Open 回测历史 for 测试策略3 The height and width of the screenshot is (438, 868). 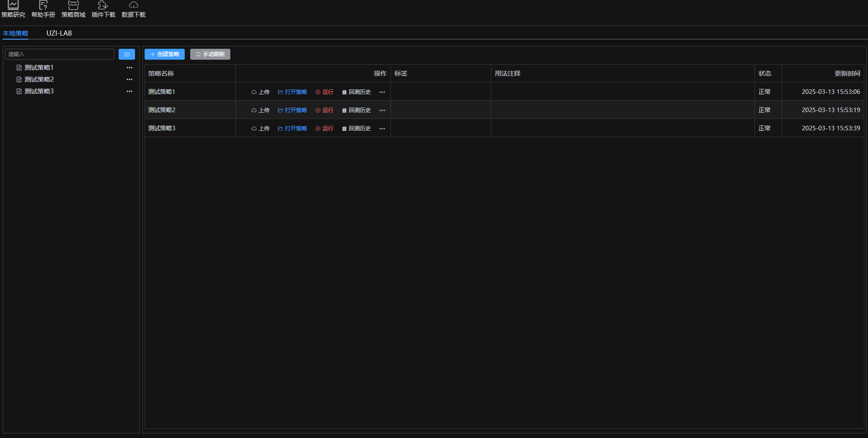[x=356, y=129]
